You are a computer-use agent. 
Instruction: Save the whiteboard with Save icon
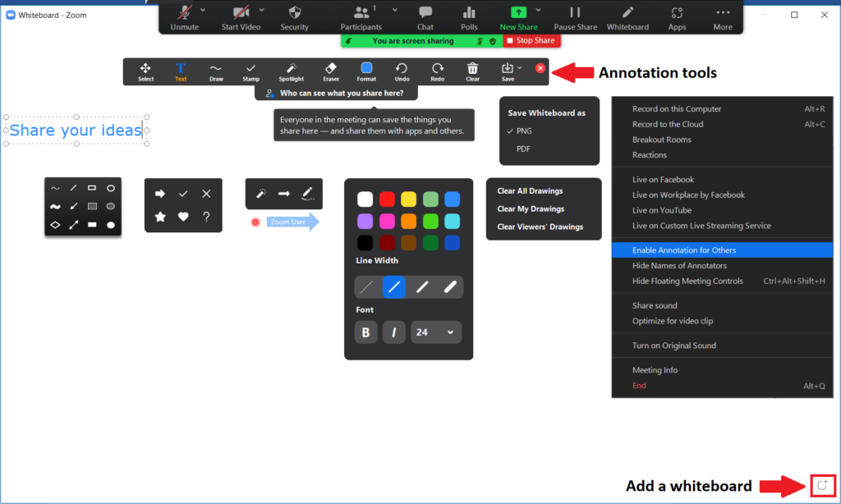pyautogui.click(x=508, y=72)
